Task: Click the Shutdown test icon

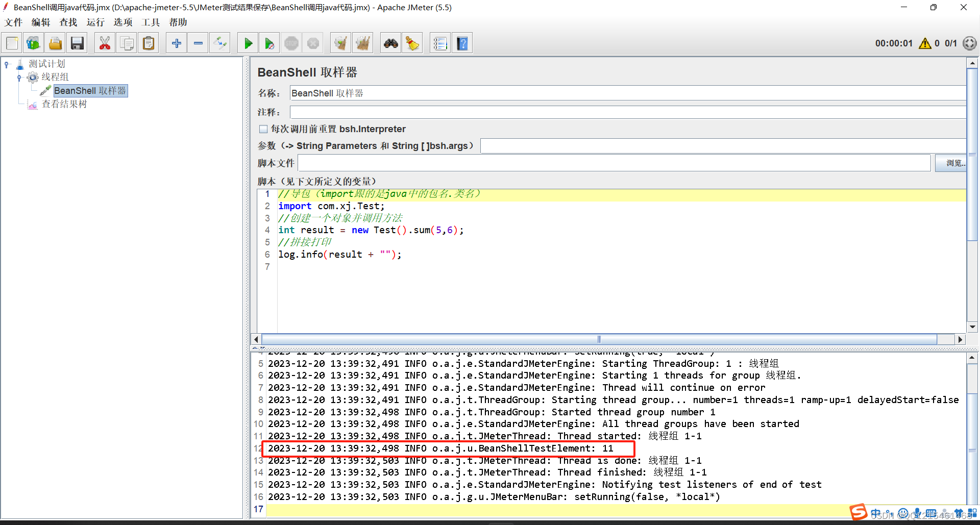Action: tap(313, 43)
